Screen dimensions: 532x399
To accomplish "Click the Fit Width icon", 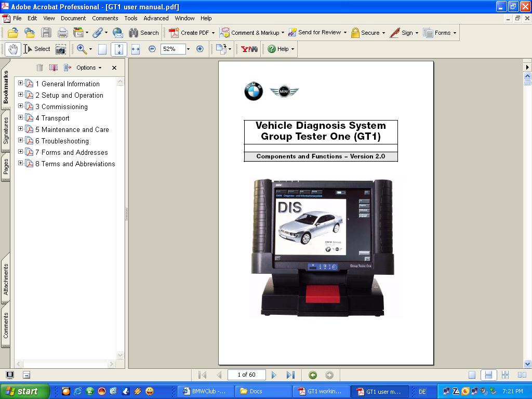I will pyautogui.click(x=136, y=49).
